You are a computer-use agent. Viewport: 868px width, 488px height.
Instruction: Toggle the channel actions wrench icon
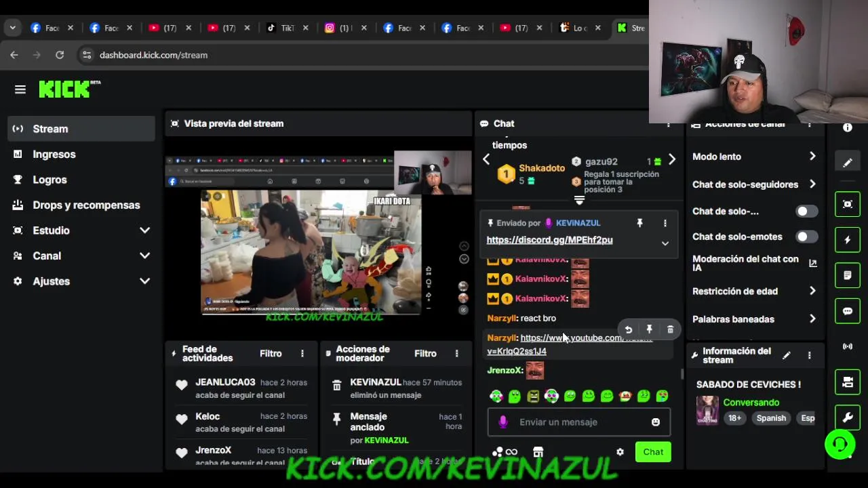tap(847, 418)
